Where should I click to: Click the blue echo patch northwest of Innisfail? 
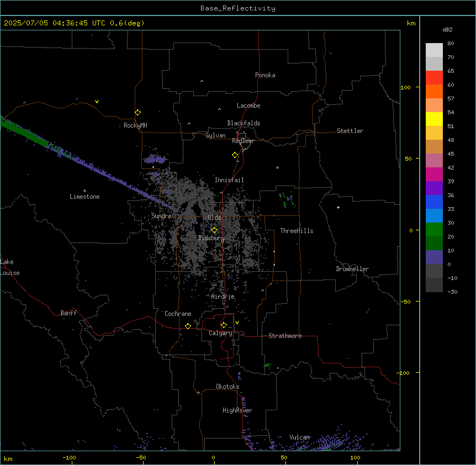click(155, 158)
